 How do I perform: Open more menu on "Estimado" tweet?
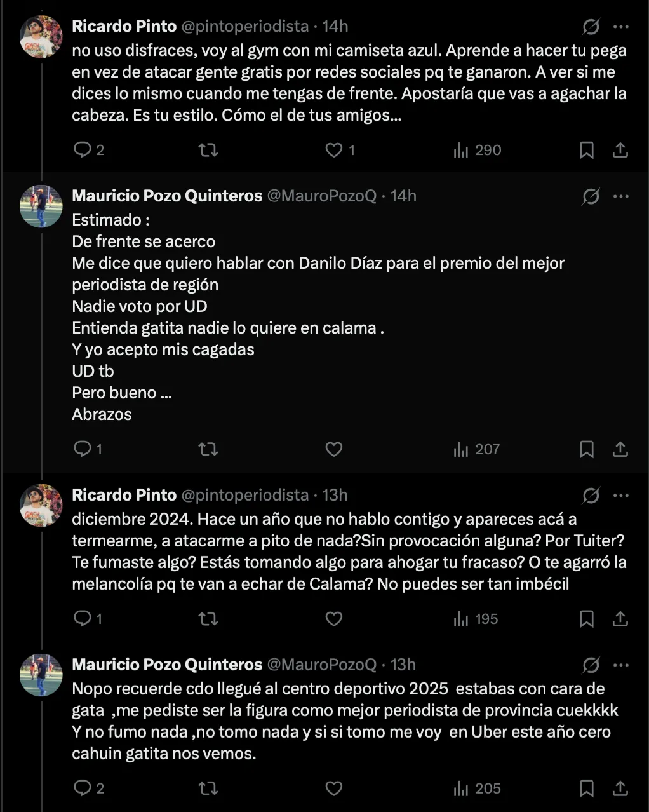621,196
